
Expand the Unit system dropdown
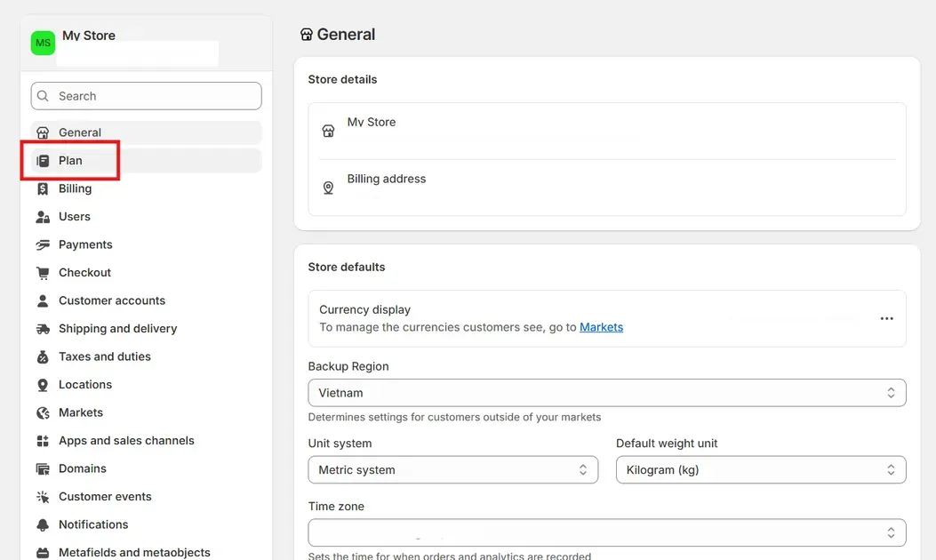[x=452, y=470]
